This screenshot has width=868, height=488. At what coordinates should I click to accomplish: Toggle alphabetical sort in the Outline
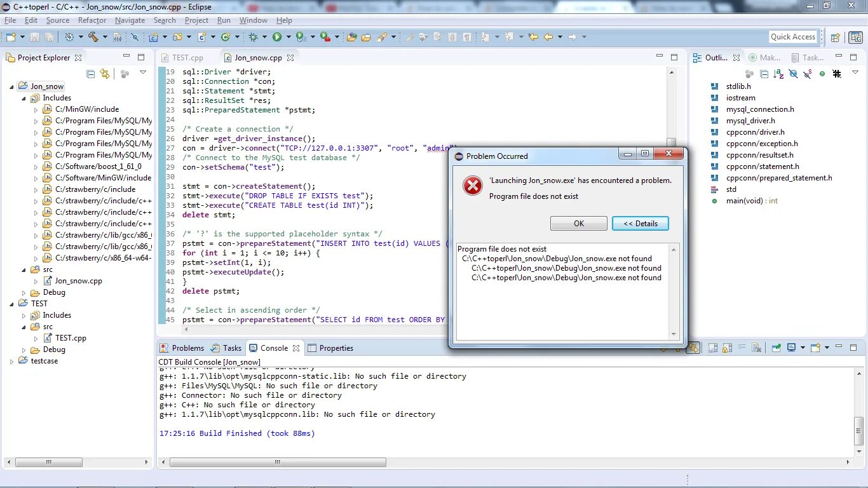778,74
